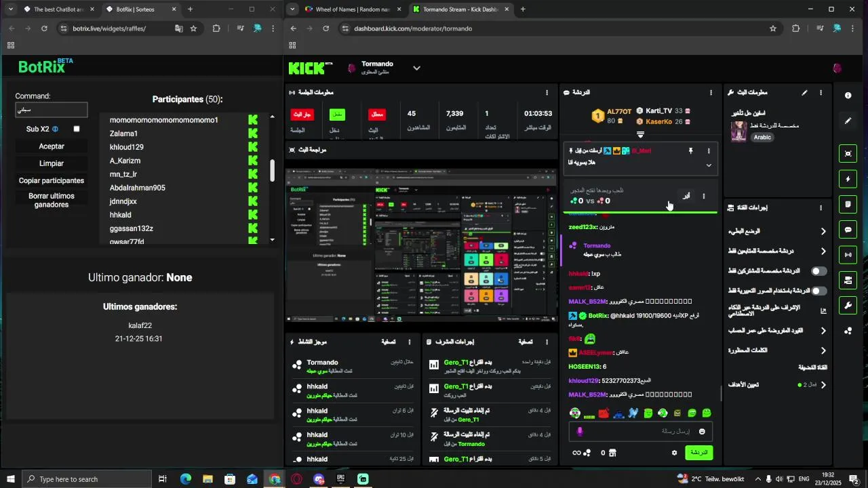Expand followers-only chat row chevron
The width and height of the screenshot is (868, 488).
point(823,251)
